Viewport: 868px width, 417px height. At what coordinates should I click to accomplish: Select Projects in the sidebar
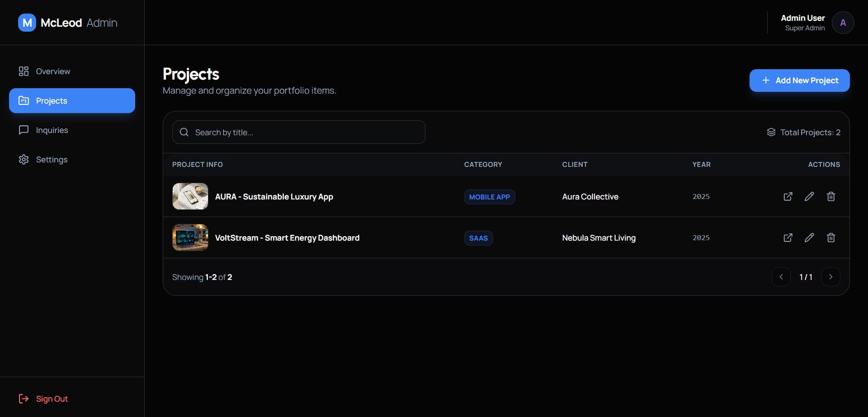pos(72,100)
